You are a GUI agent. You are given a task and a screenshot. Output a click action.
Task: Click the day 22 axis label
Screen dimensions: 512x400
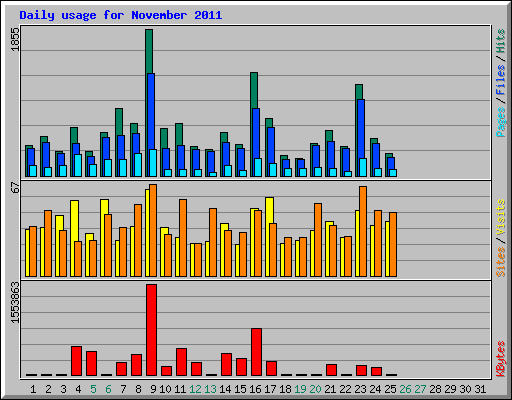coord(345,389)
